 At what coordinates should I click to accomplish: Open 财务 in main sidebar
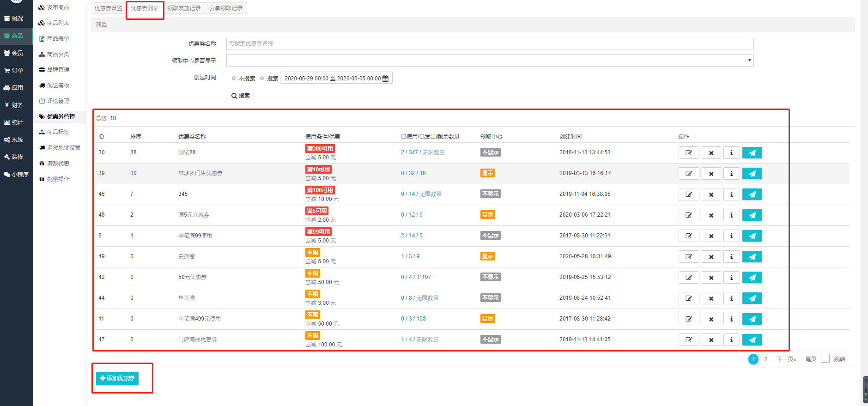[17, 105]
